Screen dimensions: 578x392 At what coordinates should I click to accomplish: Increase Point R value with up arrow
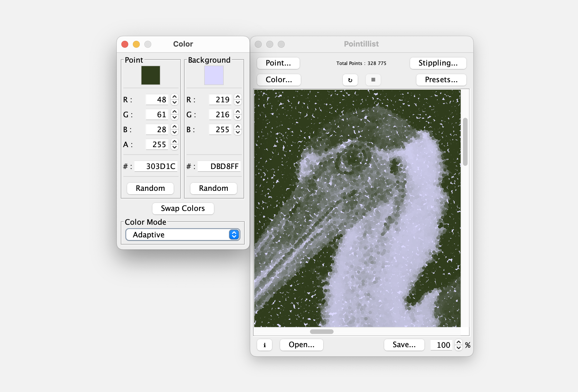pyautogui.click(x=175, y=97)
